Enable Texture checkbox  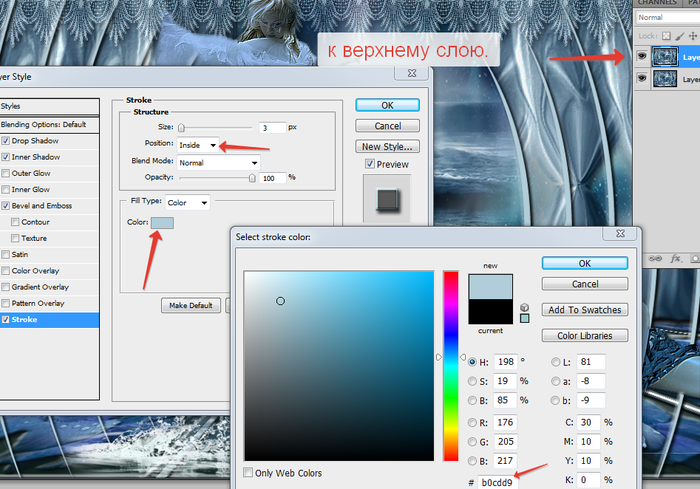(x=15, y=238)
